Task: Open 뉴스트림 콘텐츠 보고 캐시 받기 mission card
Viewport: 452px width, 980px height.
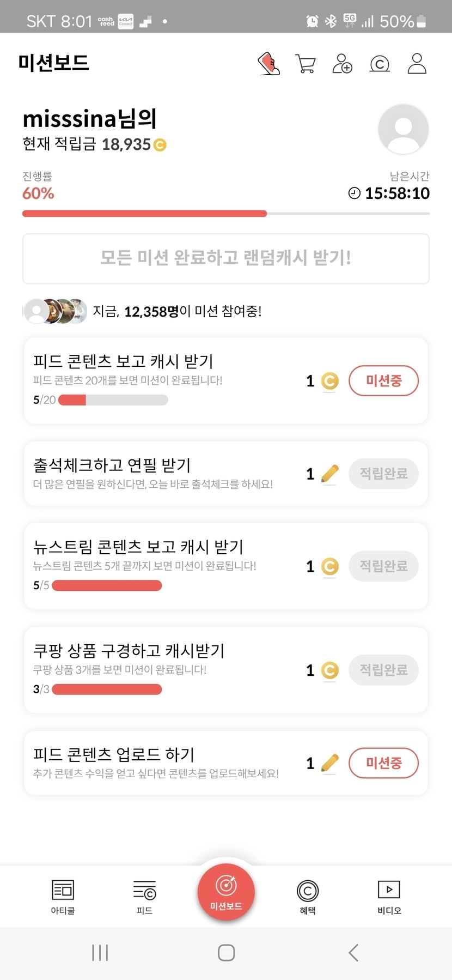Action: click(163, 565)
